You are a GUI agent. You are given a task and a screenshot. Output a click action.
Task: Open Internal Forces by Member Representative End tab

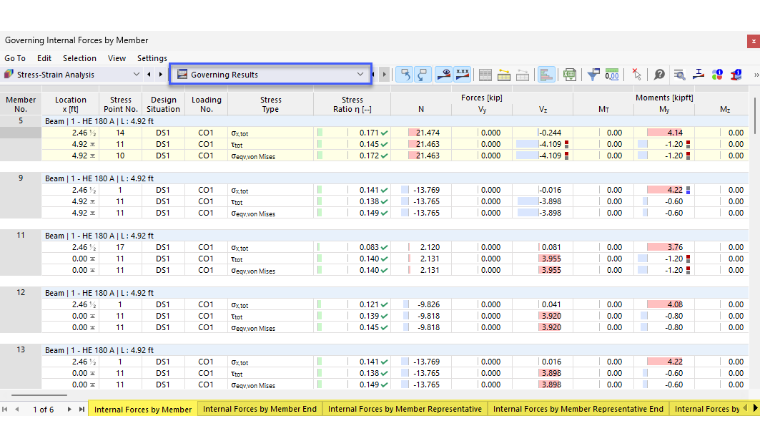coord(578,409)
